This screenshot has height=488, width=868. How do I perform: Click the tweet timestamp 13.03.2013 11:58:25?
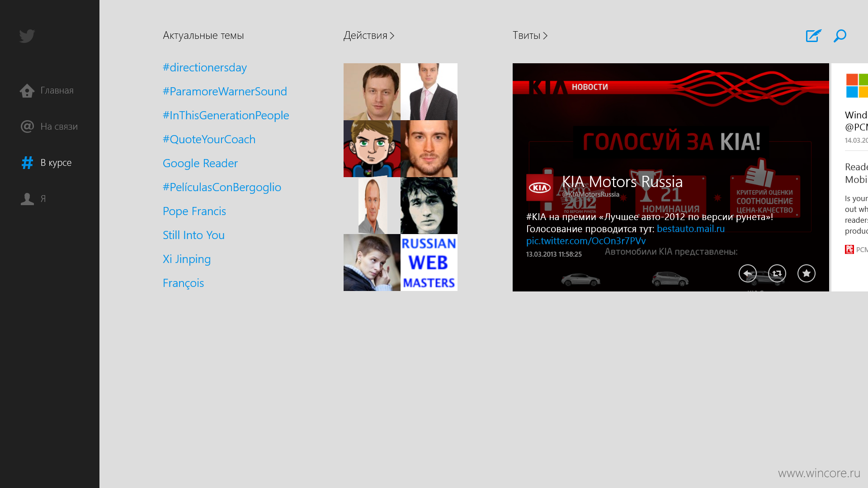(554, 254)
